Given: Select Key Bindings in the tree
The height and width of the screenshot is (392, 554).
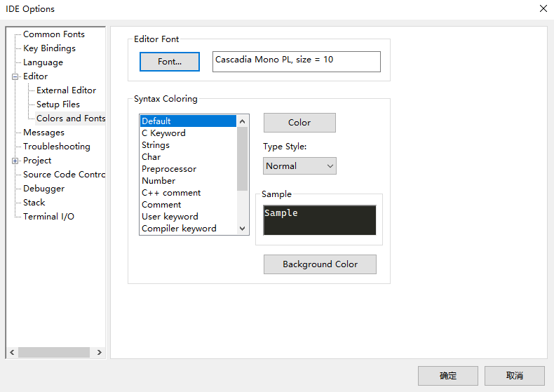Looking at the screenshot, I should (x=50, y=48).
